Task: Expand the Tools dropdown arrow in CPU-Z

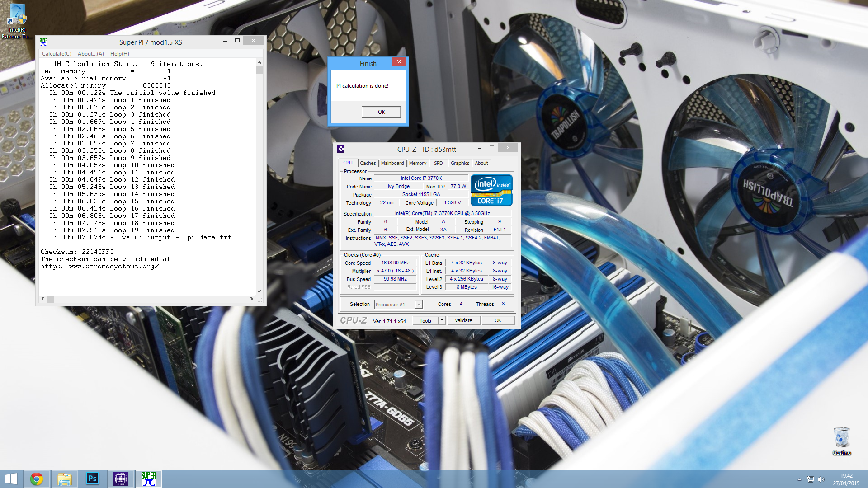Action: pyautogui.click(x=442, y=321)
